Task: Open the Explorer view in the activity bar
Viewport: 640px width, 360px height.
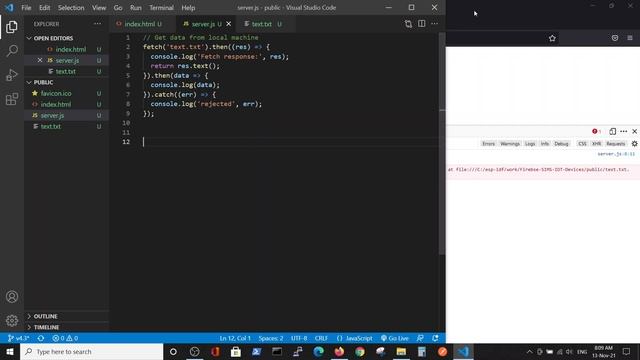Action: click(x=12, y=27)
